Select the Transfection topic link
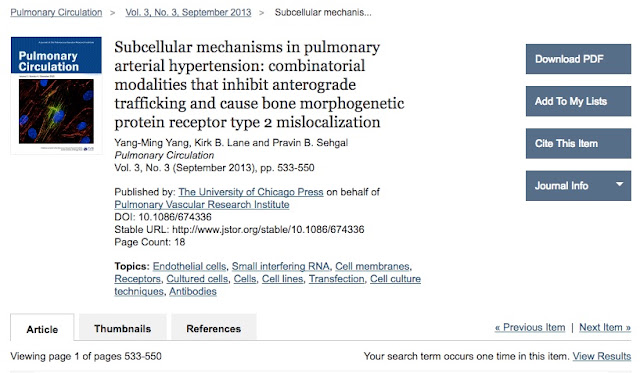The image size is (640, 373). click(x=336, y=279)
